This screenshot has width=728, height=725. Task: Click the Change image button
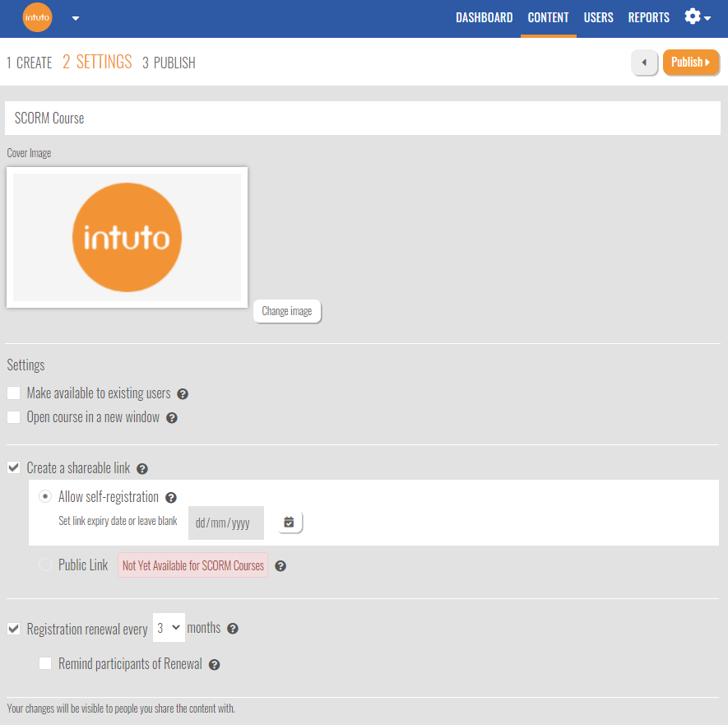[x=286, y=312]
